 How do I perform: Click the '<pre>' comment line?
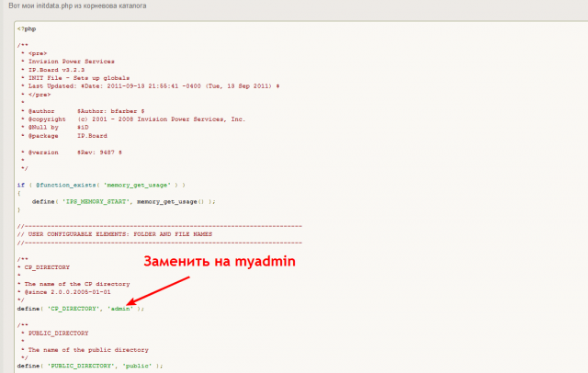34,53
